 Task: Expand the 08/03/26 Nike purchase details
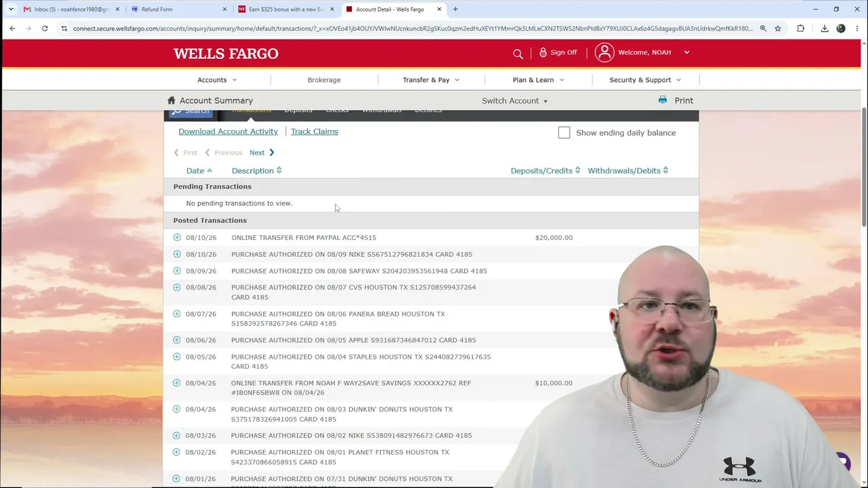177,435
